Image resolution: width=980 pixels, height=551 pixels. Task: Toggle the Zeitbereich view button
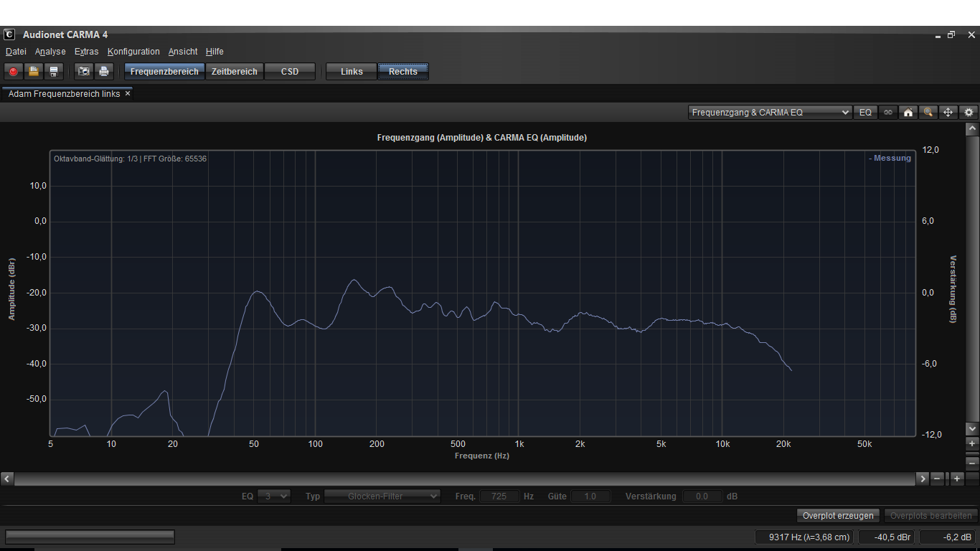tap(235, 71)
